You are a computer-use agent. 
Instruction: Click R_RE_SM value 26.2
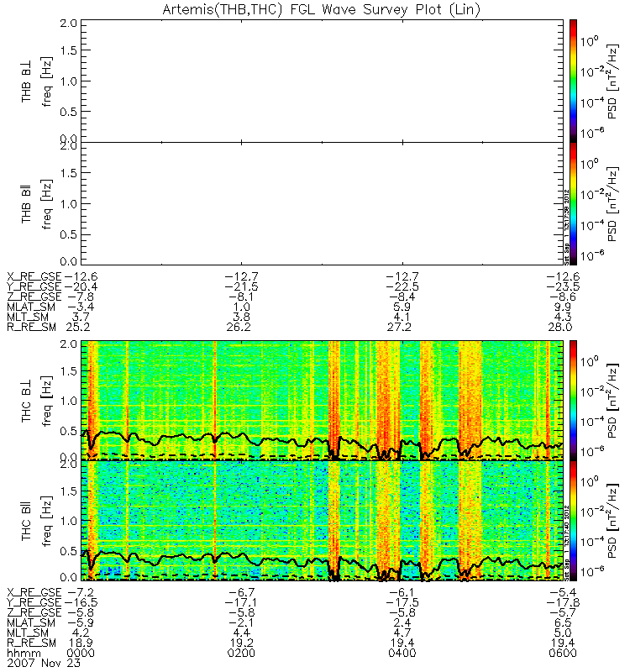tap(239, 328)
